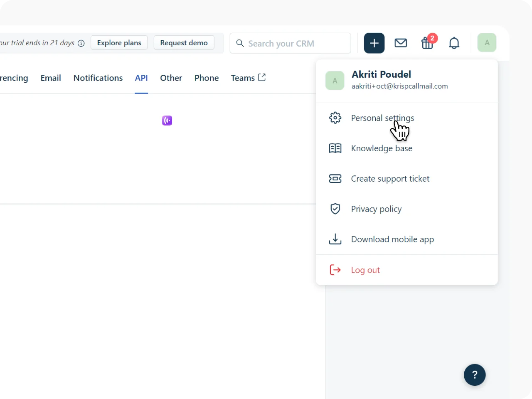Open the help question mark button
532x399 pixels.
point(475,375)
